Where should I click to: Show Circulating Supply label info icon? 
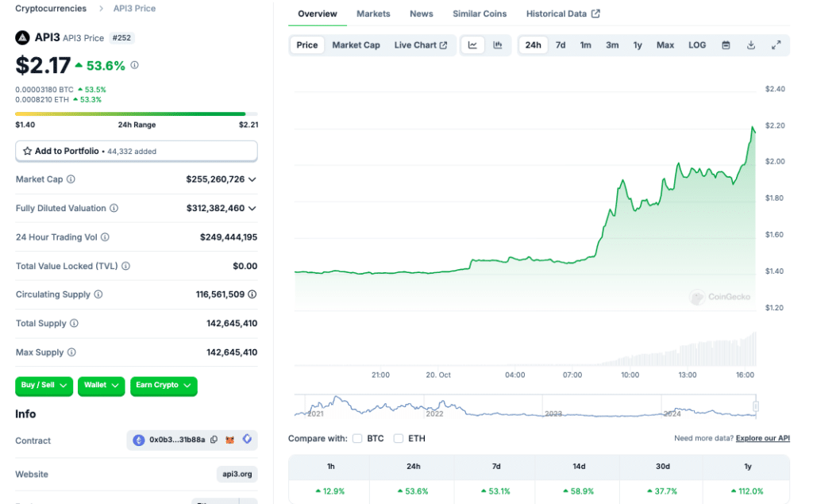click(98, 294)
